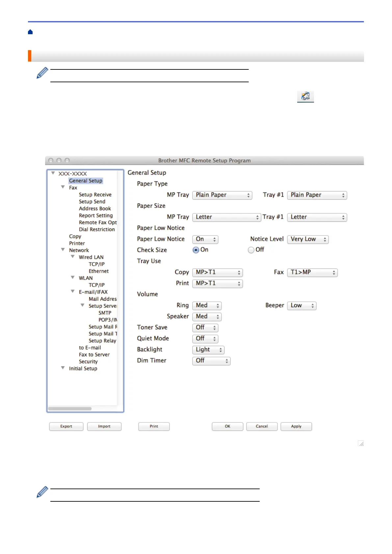Viewport: 392px width, 554px height.
Task: Click the Export button
Action: (66, 426)
